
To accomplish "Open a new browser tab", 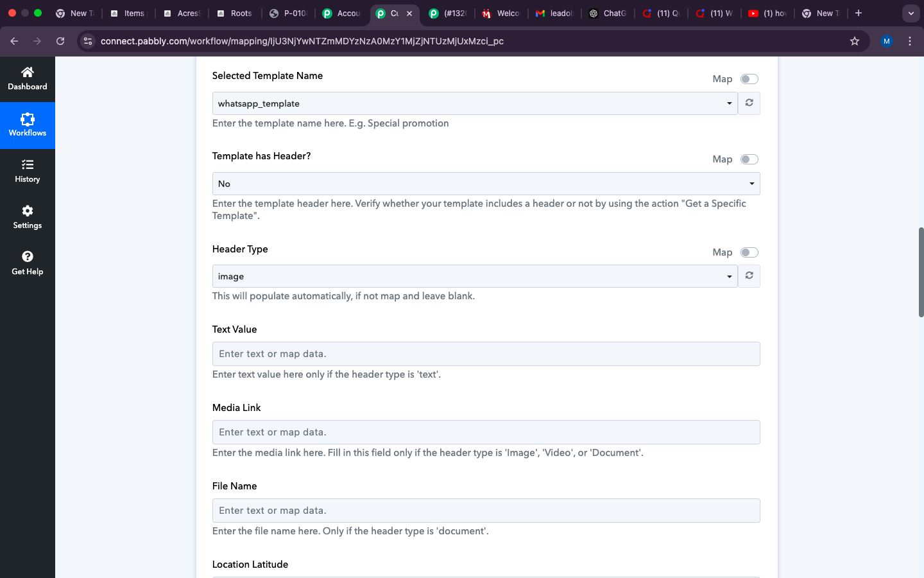I will coord(858,13).
